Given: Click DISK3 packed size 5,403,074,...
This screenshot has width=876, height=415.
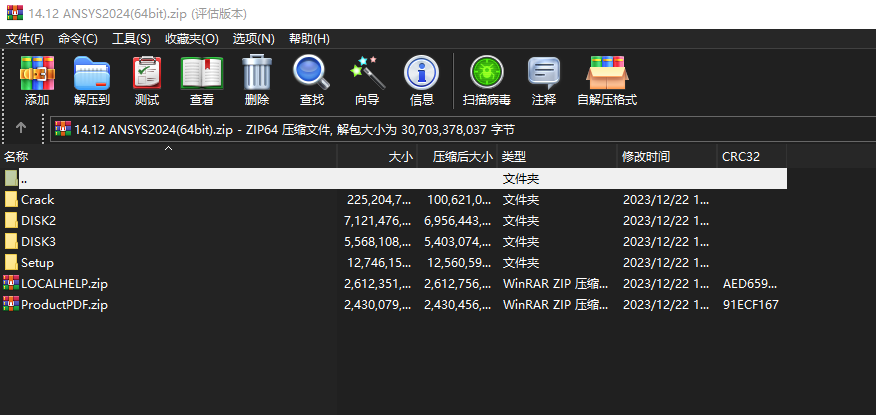Looking at the screenshot, I should pyautogui.click(x=458, y=241).
